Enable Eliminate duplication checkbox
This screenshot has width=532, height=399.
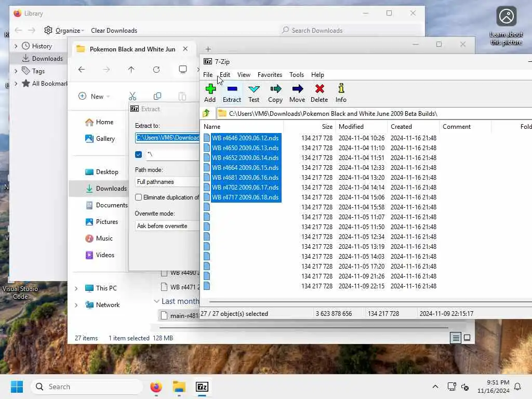click(138, 197)
